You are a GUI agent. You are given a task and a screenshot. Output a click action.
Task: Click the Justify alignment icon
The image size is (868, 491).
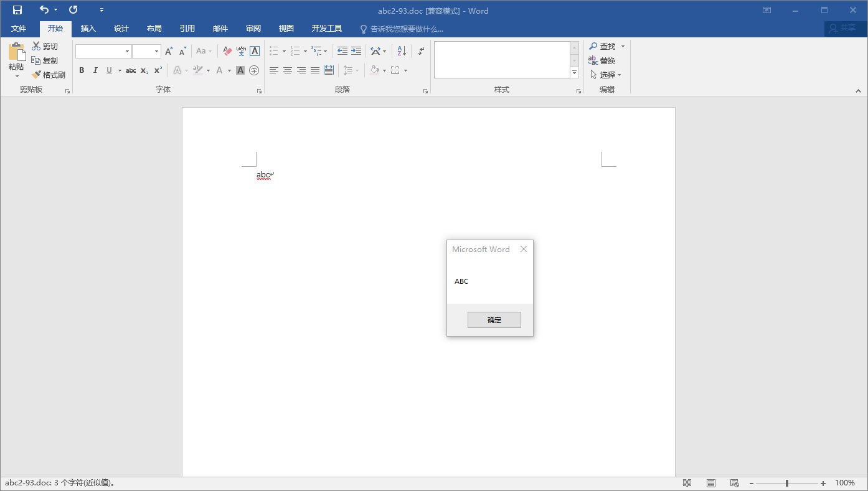pyautogui.click(x=315, y=71)
